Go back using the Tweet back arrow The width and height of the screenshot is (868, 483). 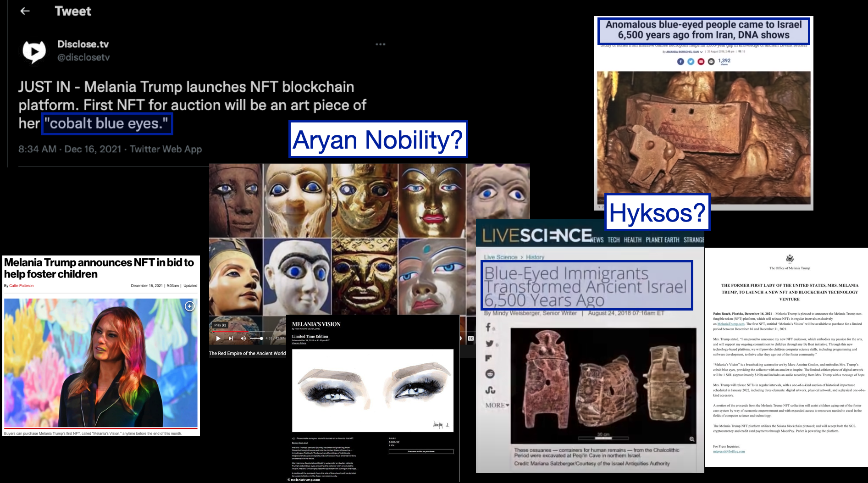[25, 11]
